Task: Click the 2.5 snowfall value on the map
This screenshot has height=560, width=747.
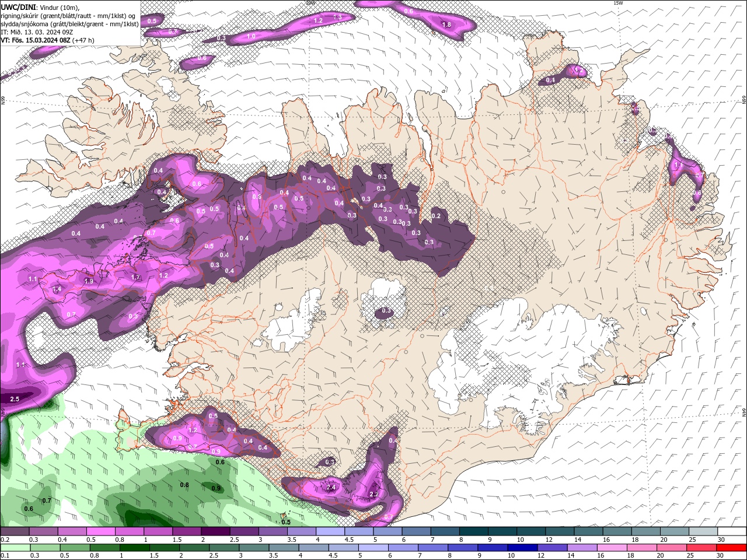Action: (15, 399)
